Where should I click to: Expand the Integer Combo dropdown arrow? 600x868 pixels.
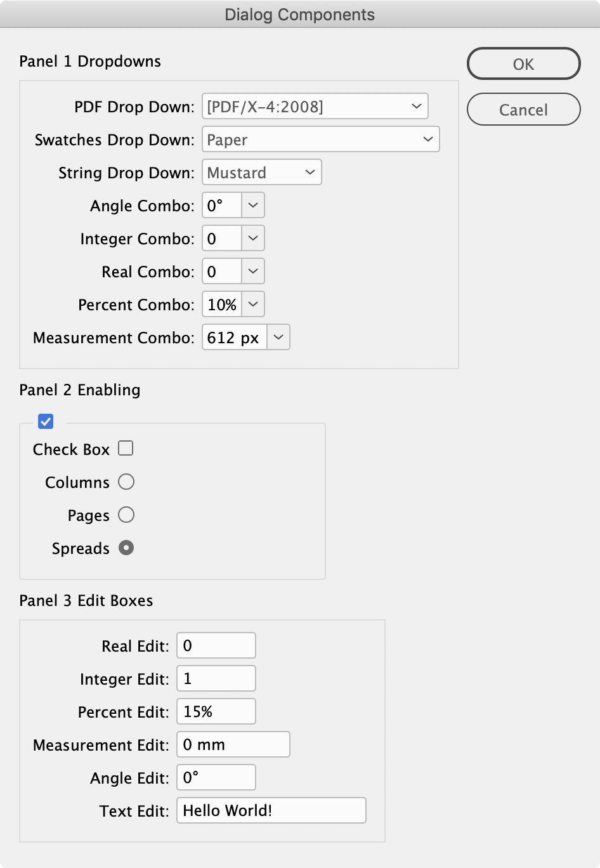point(252,238)
